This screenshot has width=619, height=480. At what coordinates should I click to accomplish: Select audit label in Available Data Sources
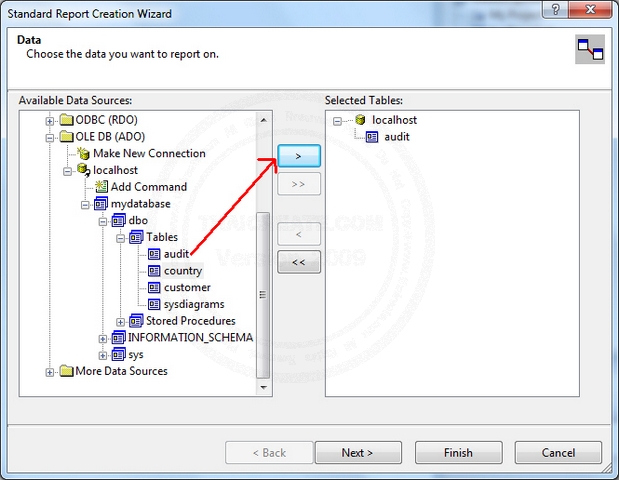click(x=176, y=254)
